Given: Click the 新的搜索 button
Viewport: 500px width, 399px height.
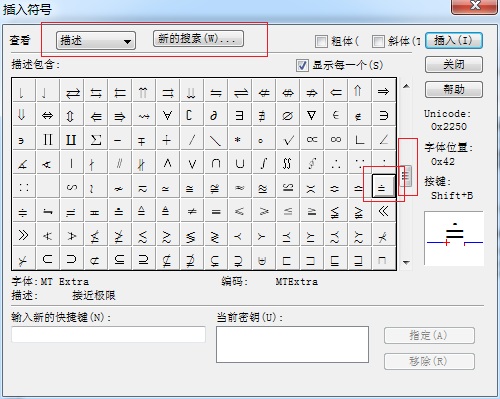Looking at the screenshot, I should click(x=198, y=39).
